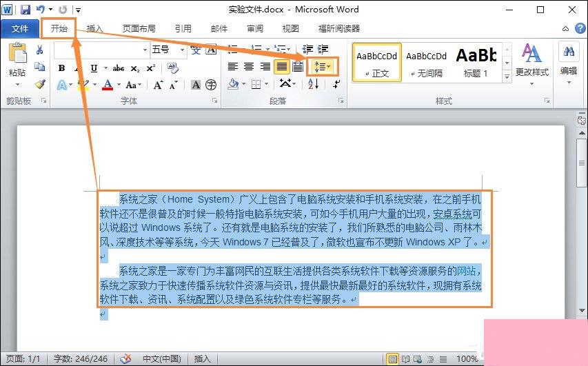The image size is (588, 366).
Task: Switch to the 审阅 Review tab
Action: coord(255,29)
